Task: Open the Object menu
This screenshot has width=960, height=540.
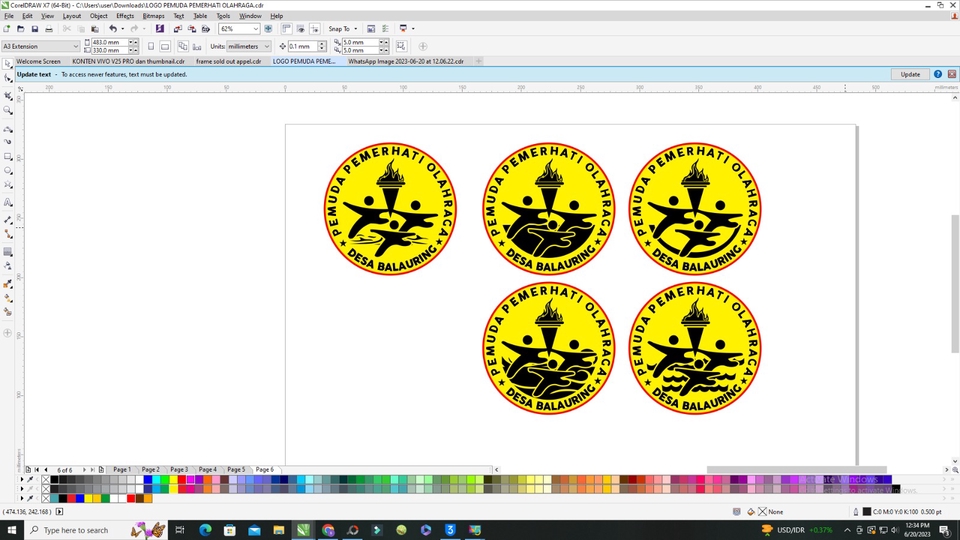Action: [x=99, y=16]
